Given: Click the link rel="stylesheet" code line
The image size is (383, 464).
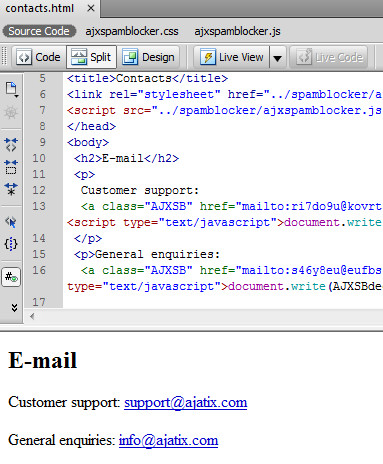Looking at the screenshot, I should 224,94.
